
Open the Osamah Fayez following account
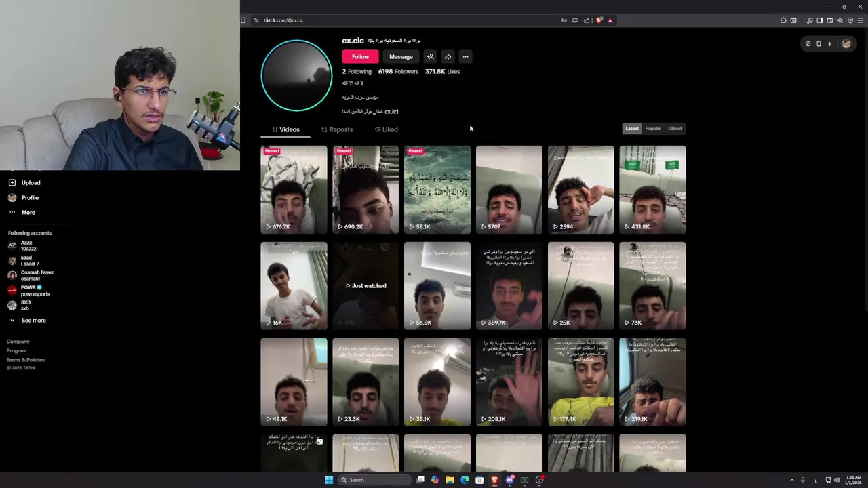[31, 275]
